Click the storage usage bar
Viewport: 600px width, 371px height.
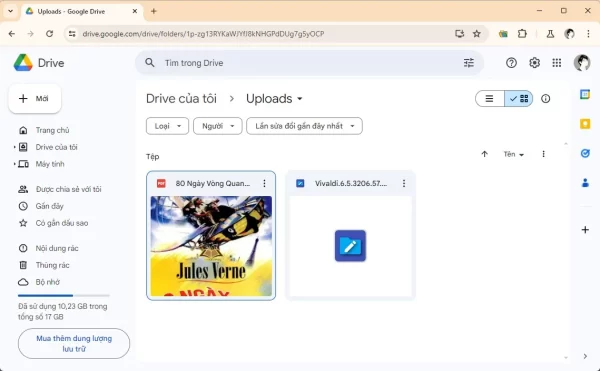tap(64, 295)
